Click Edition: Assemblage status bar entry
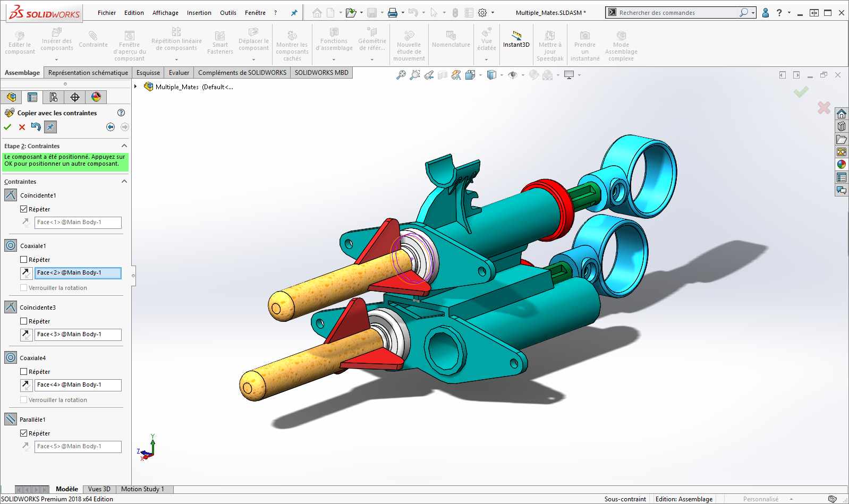This screenshot has width=849, height=504. (684, 499)
